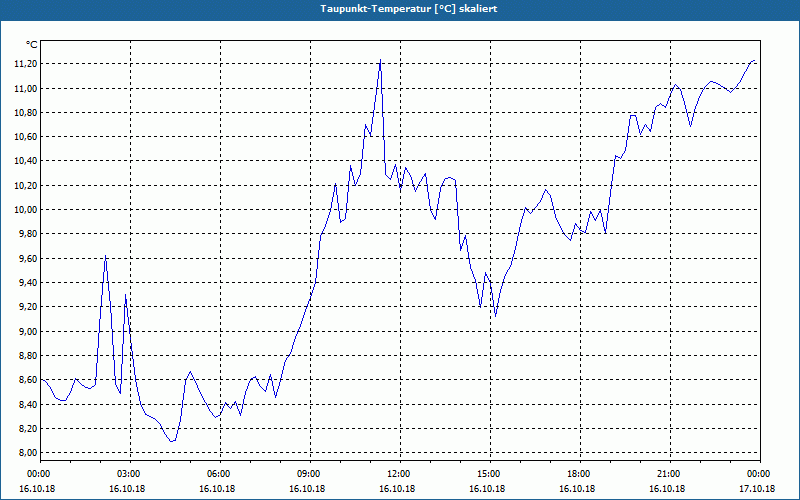Select the 10,60 y-axis value
The width and height of the screenshot is (800, 500).
click(28, 137)
